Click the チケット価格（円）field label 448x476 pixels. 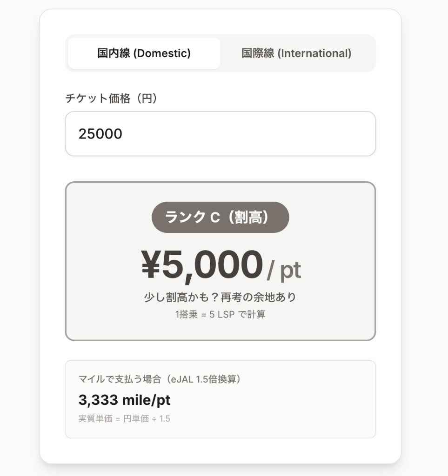click(x=111, y=99)
